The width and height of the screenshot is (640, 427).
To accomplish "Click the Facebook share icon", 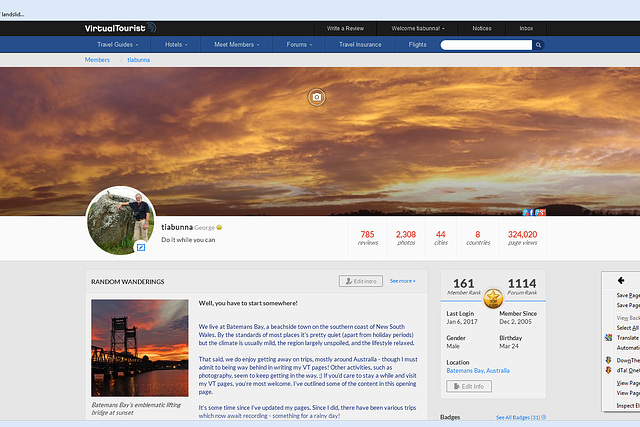I will [x=531, y=212].
